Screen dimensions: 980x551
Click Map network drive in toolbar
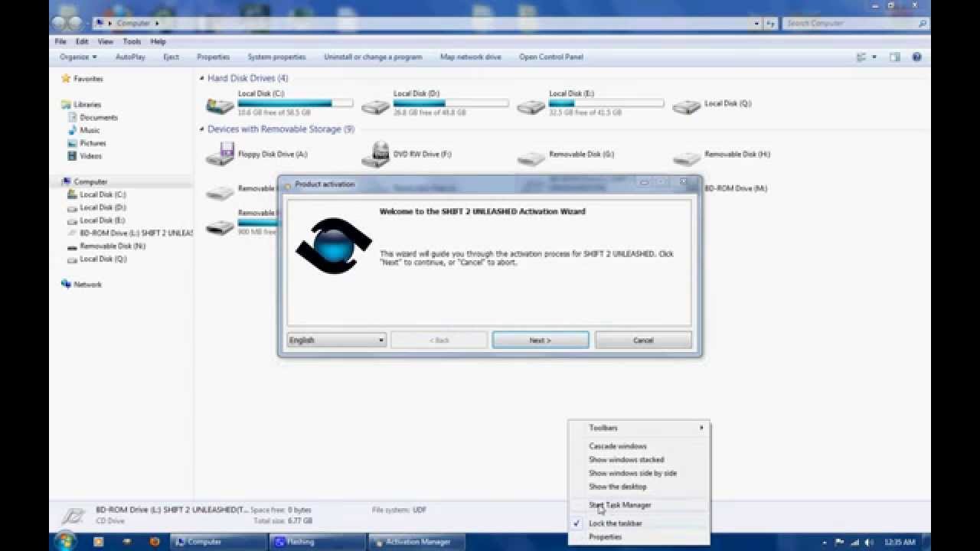click(470, 57)
